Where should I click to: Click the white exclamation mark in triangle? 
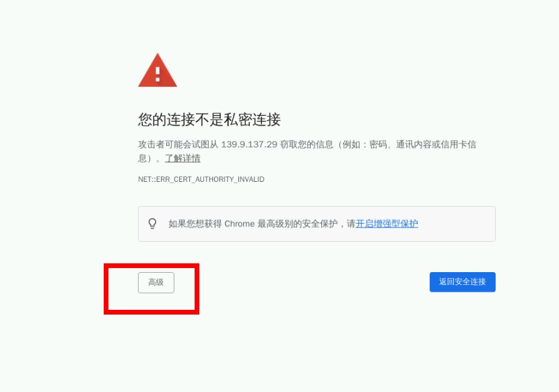[158, 74]
